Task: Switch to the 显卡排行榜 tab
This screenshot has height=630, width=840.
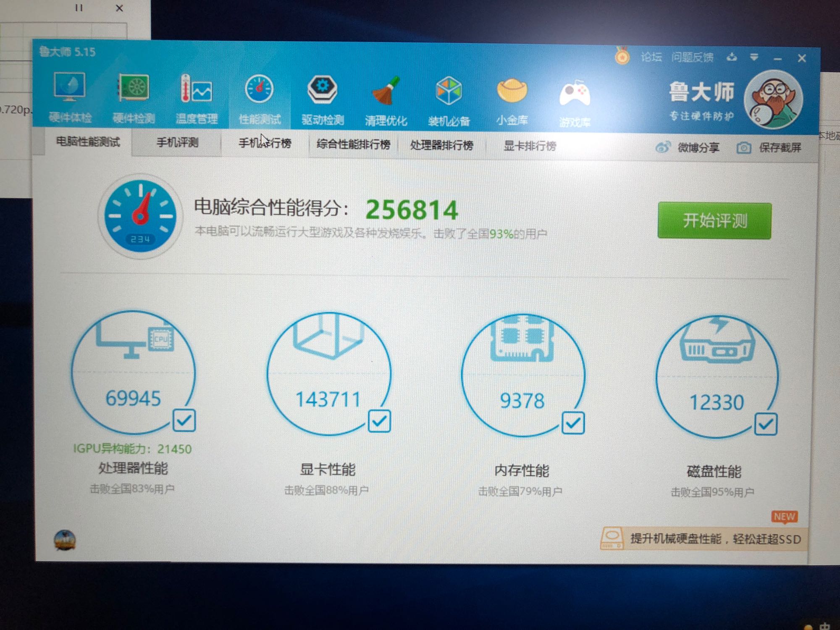Action: 530,146
